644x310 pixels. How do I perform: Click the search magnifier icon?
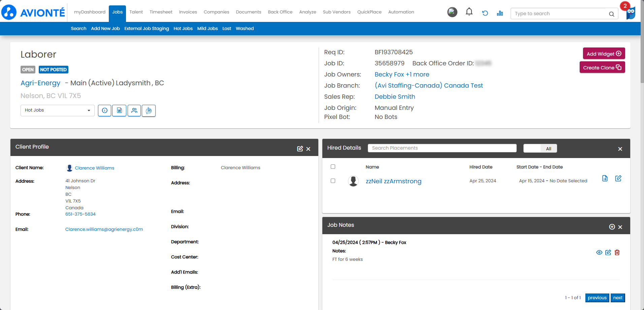coord(612,14)
